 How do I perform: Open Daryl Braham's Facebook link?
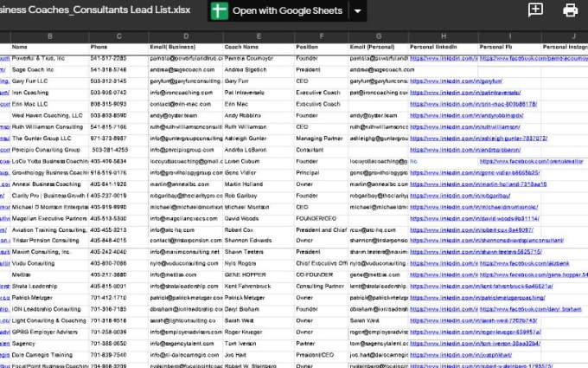[531, 309]
